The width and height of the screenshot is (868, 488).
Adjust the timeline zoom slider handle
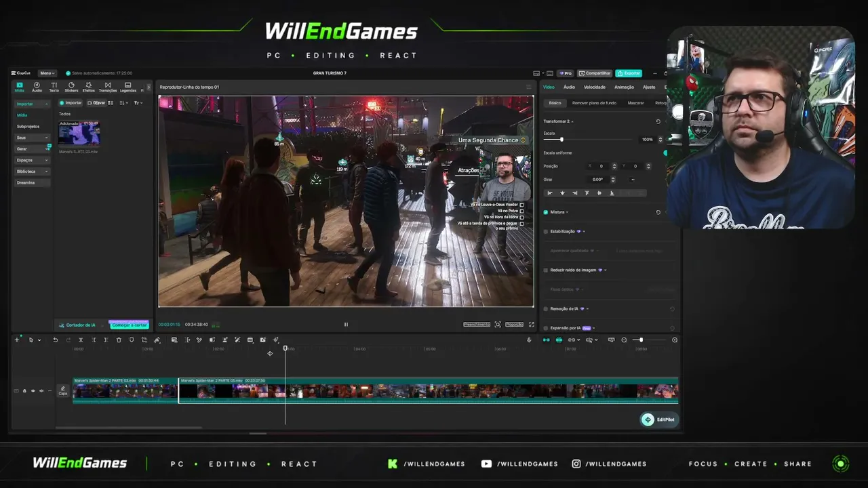641,340
